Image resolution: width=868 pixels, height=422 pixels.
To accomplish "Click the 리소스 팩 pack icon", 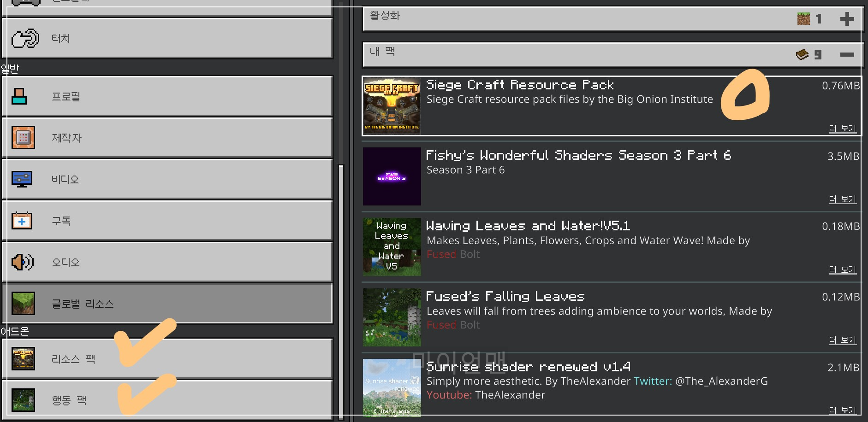I will (x=23, y=359).
